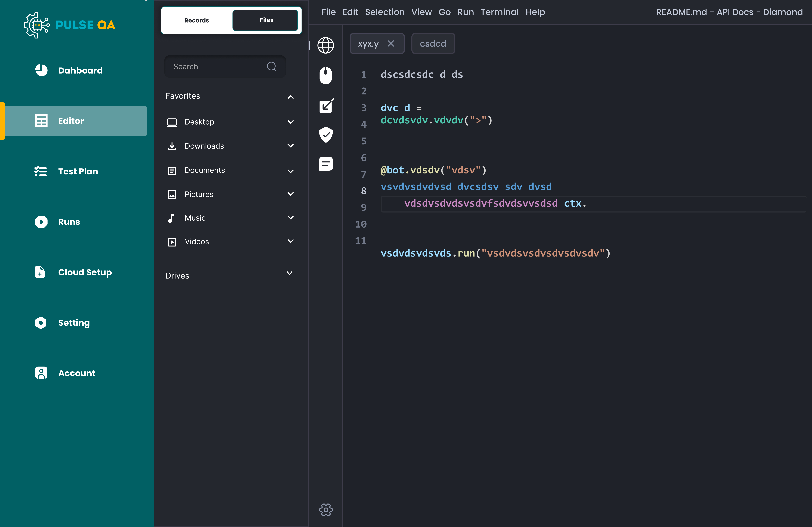Open Dahboard pie chart icon

point(41,70)
